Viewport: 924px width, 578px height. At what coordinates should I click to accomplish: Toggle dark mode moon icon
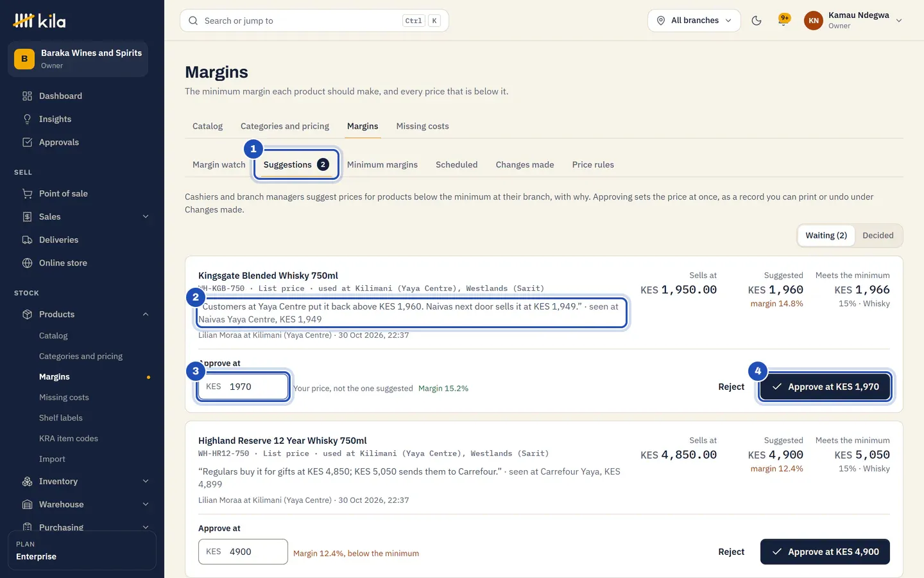[757, 21]
